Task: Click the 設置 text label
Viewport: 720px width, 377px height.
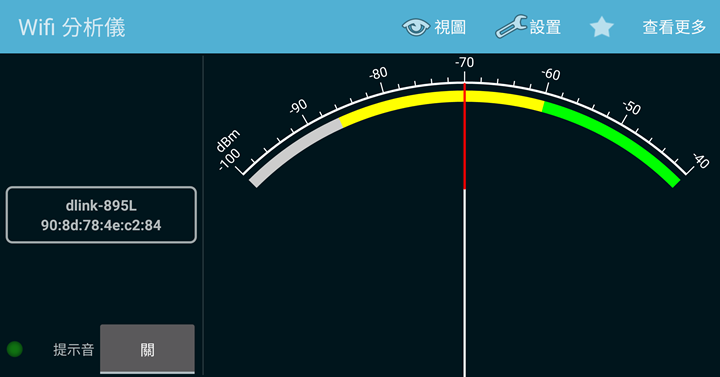Action: pos(546,28)
